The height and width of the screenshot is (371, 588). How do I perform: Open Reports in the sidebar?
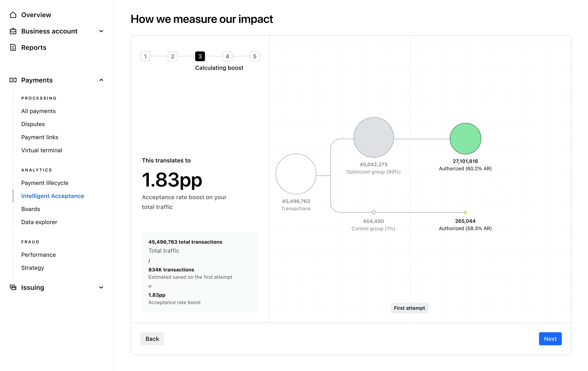point(34,47)
